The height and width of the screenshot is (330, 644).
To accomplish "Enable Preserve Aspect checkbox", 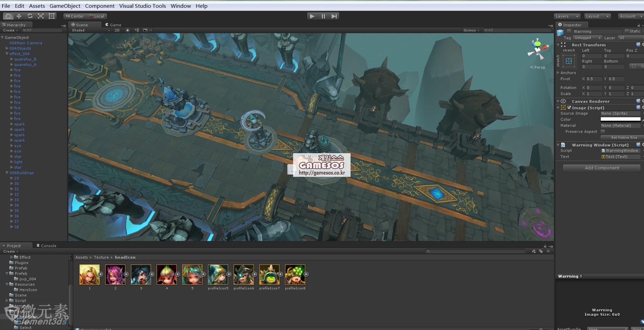I will pyautogui.click(x=603, y=132).
